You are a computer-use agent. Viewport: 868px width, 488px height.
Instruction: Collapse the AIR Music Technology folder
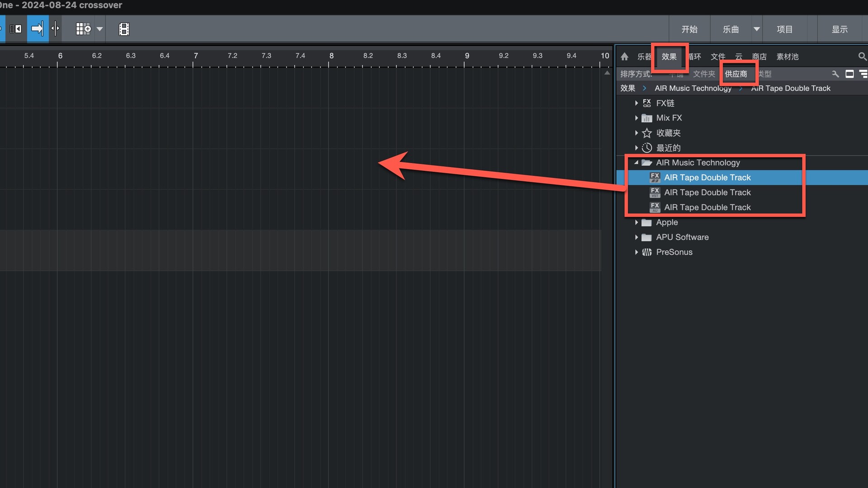tap(636, 163)
